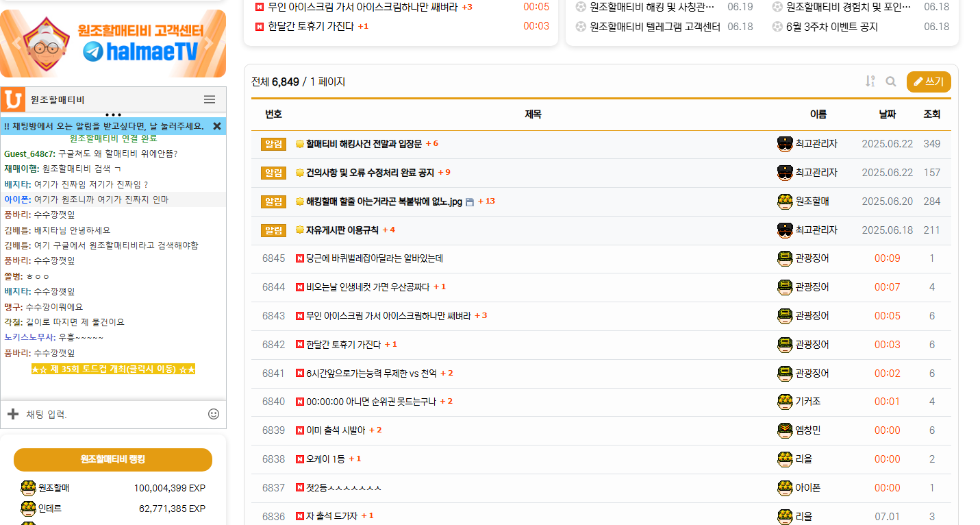Dismiss the chat notification banner with X

click(217, 126)
